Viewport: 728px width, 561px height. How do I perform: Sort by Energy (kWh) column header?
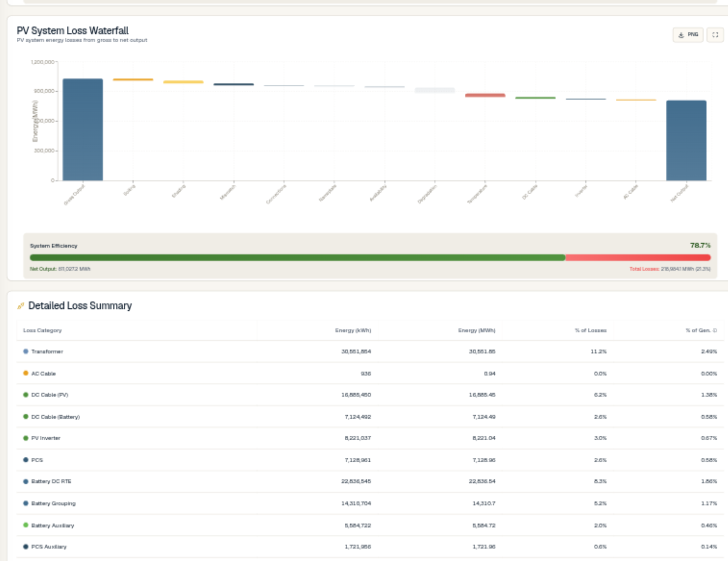coord(353,330)
